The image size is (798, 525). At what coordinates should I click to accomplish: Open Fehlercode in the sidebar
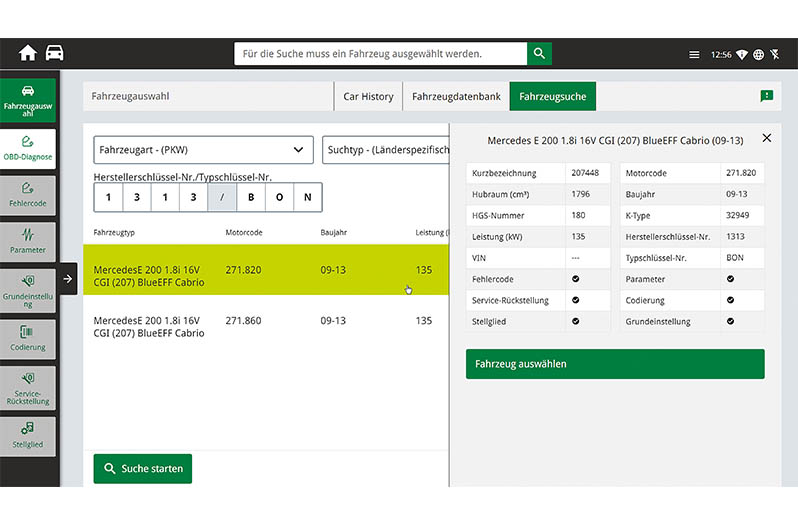click(x=28, y=194)
